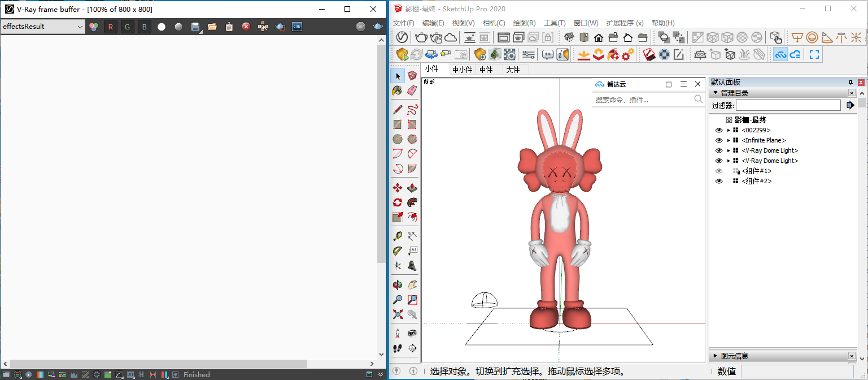Screen dimensions: 868x380
Task: Open V-Ray Asset Editor from toolbar
Action: click(x=402, y=37)
